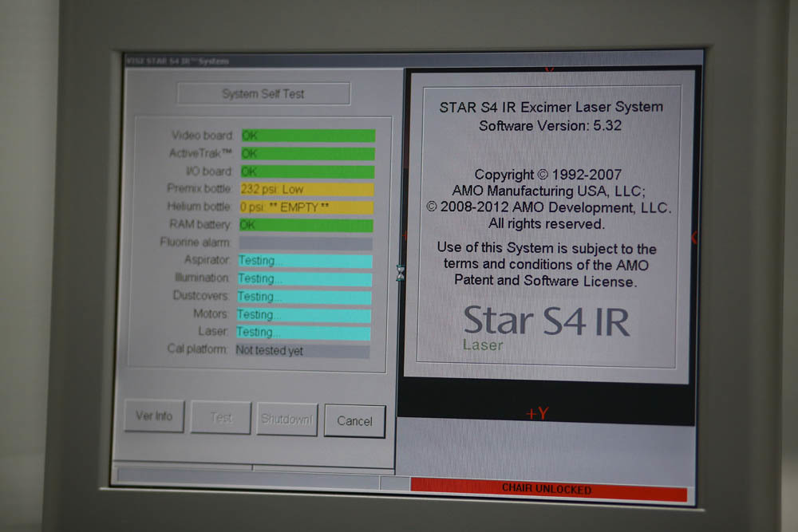This screenshot has height=532, width=798.
Task: Click the System Self Test header
Action: [x=263, y=93]
